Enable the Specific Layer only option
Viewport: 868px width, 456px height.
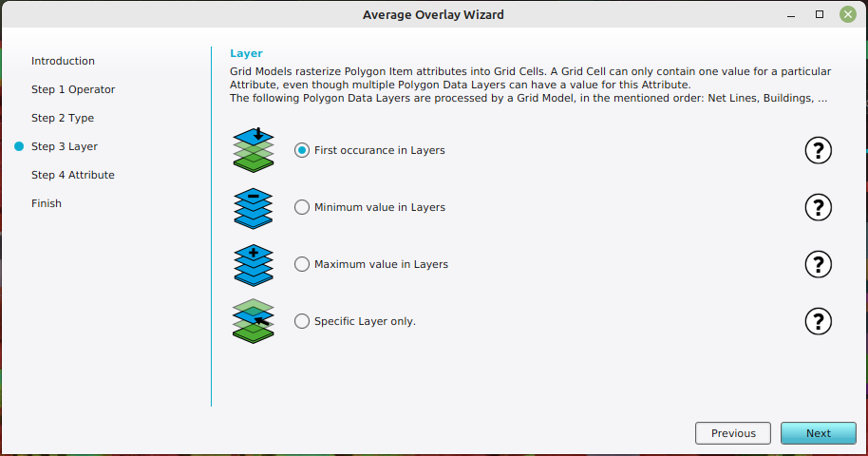(x=302, y=321)
